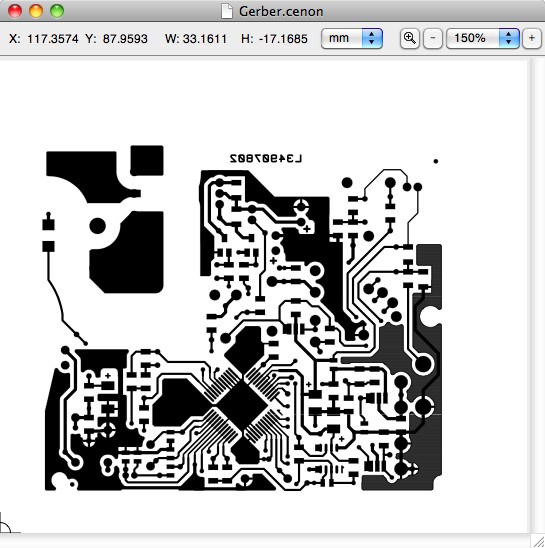Select the rounded square pad at board top-left
This screenshot has width=545, height=548.
tap(147, 160)
